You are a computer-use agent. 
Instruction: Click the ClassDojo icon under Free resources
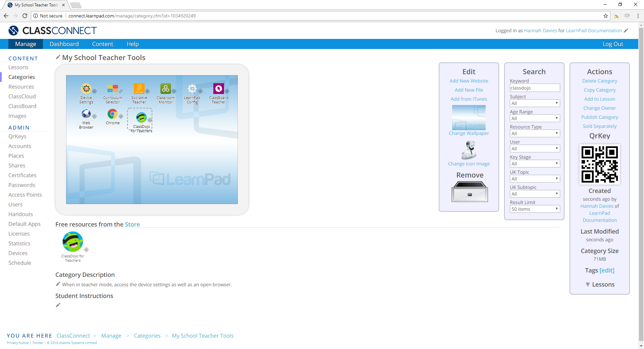point(73,242)
